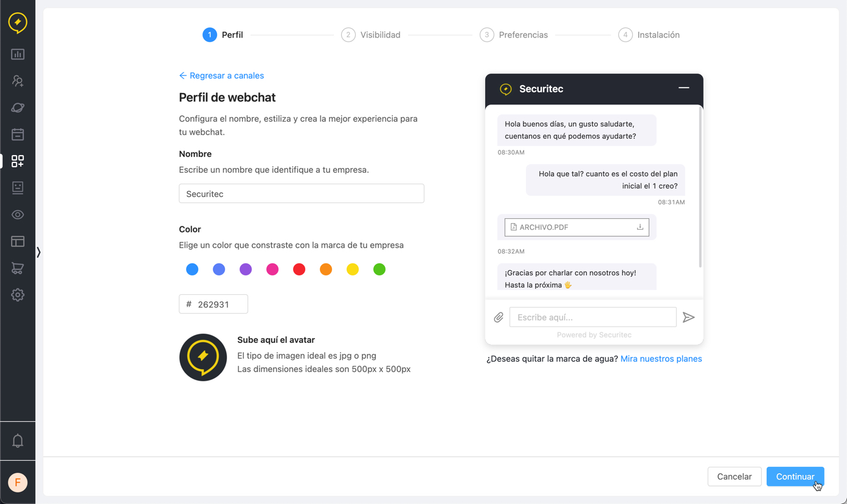Go to step 3 Preferencias
The width and height of the screenshot is (847, 504).
point(514,35)
